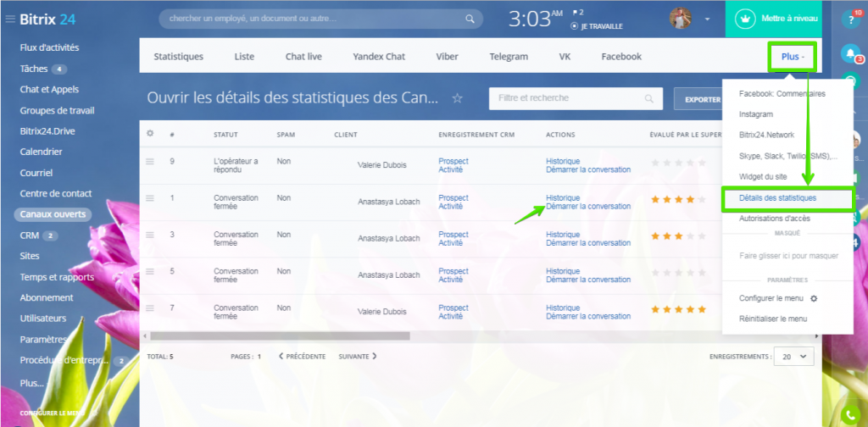
Task: Open Flux d'activités in sidebar
Action: point(49,47)
